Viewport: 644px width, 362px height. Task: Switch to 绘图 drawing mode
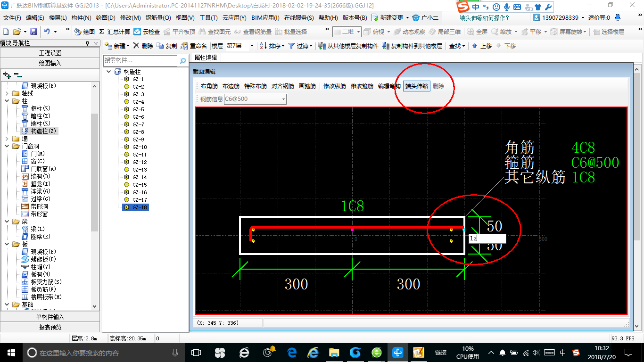pyautogui.click(x=84, y=32)
